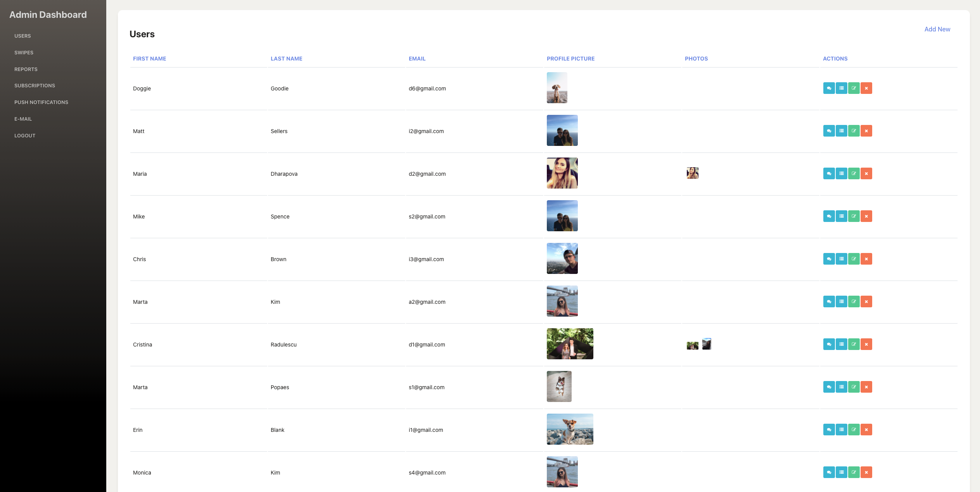Open Swipes in sidebar menu

pos(24,52)
